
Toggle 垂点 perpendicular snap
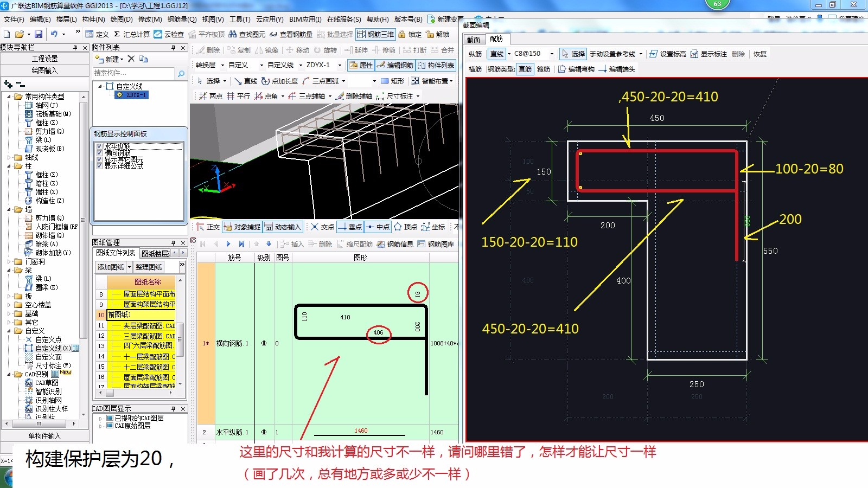point(349,227)
